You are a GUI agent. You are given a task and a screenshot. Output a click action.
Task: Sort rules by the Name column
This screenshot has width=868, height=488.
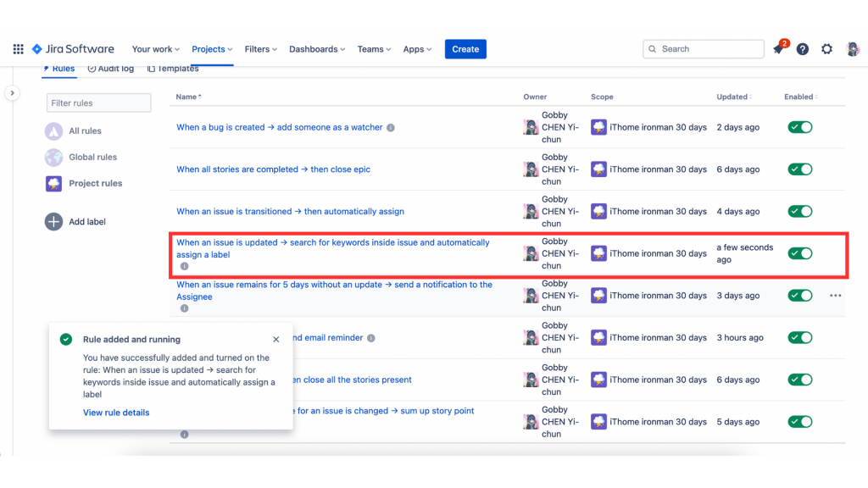(189, 97)
